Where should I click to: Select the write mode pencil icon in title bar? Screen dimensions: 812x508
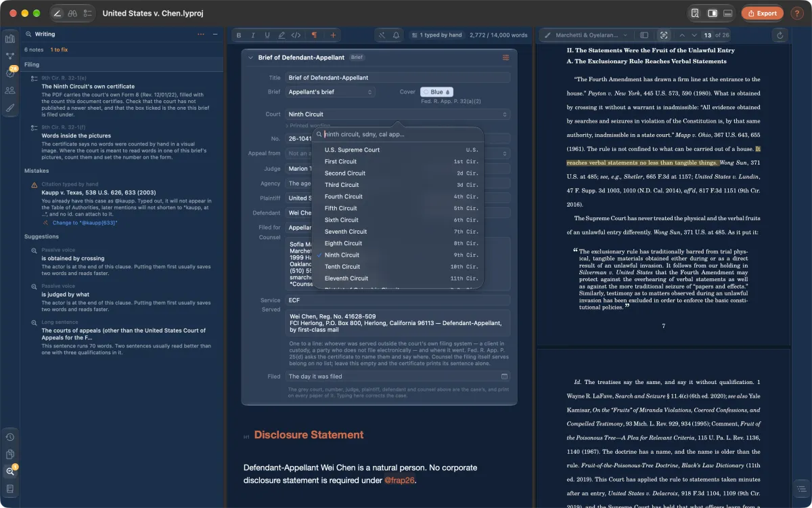(58, 13)
